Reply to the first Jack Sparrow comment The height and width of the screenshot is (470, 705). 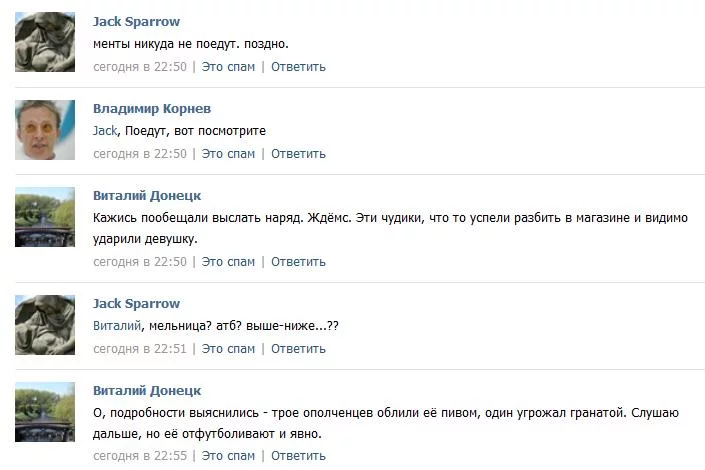pos(298,67)
